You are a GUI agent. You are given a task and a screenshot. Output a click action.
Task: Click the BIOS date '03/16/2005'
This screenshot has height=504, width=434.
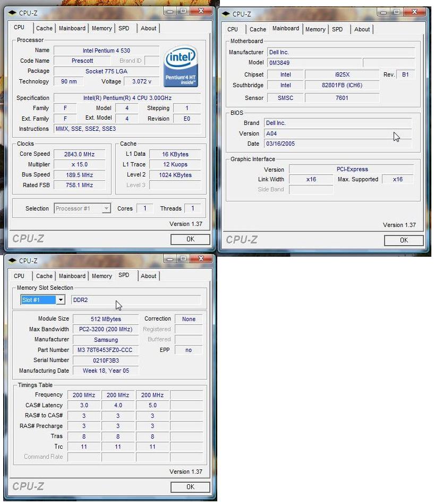tap(338, 144)
